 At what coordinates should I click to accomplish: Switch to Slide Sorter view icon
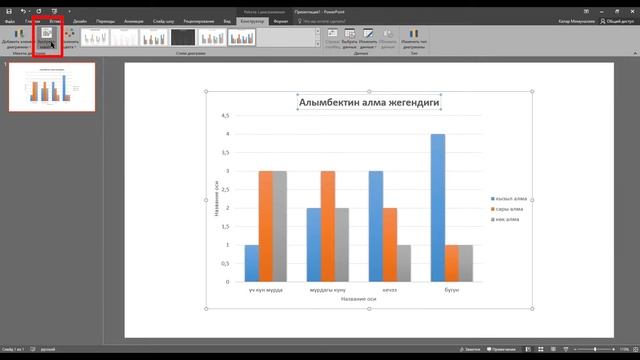point(541,349)
